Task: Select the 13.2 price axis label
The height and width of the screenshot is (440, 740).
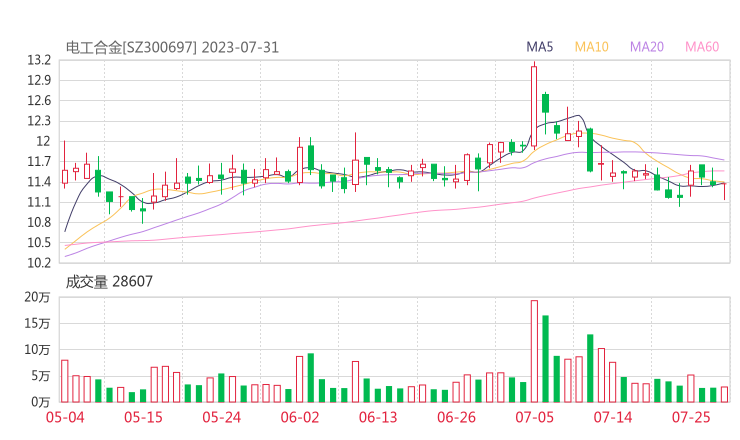Action: coord(39,60)
